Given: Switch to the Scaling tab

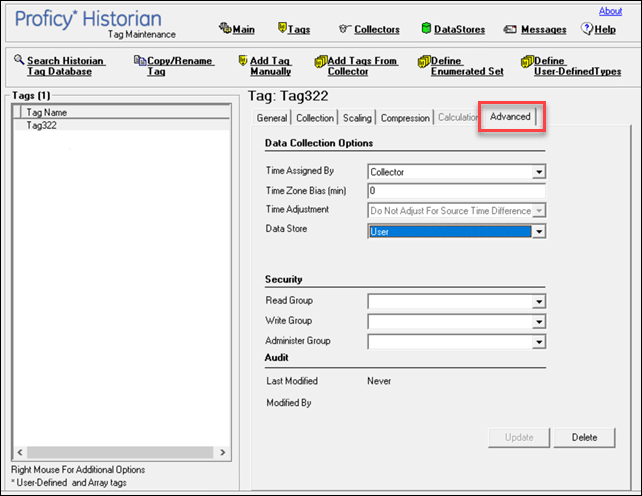Looking at the screenshot, I should (x=357, y=118).
